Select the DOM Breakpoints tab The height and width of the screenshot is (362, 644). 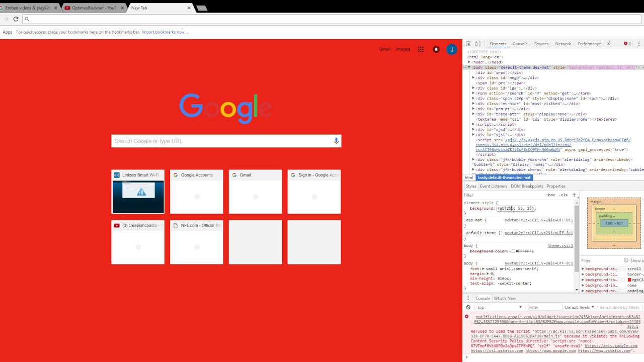(x=527, y=186)
